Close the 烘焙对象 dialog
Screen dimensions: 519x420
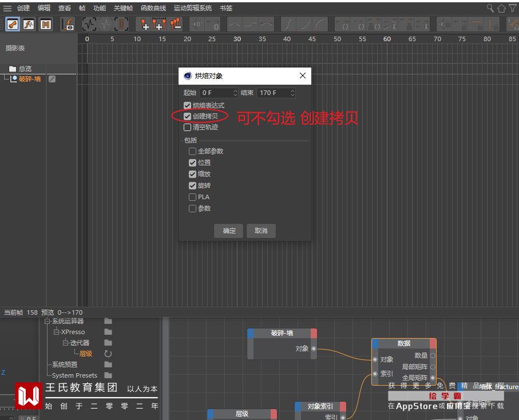pyautogui.click(x=303, y=76)
